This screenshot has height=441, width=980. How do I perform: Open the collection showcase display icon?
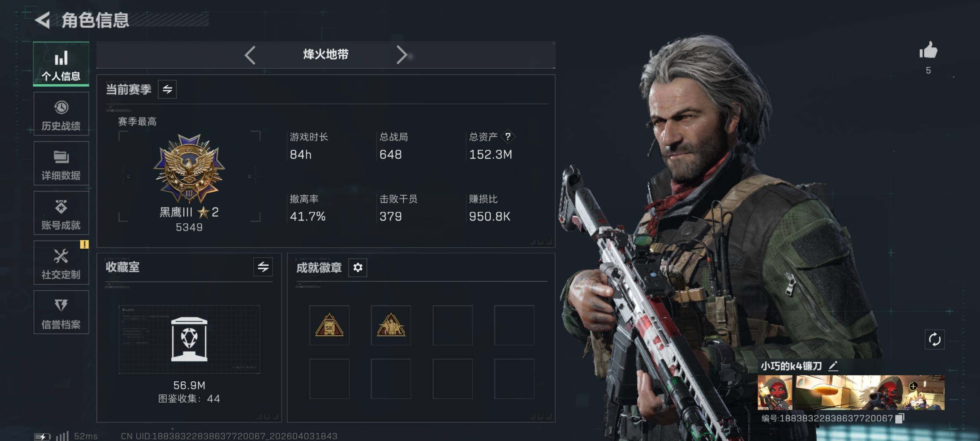pyautogui.click(x=189, y=339)
